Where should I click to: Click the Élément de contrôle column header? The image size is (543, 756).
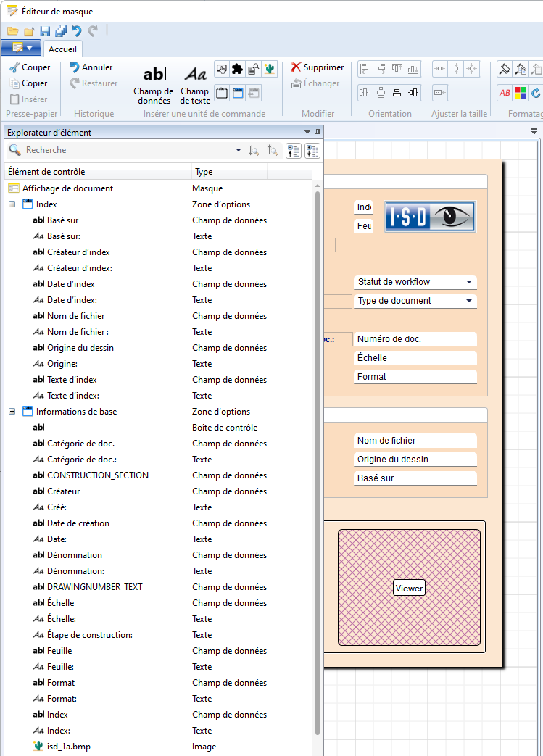(99, 172)
